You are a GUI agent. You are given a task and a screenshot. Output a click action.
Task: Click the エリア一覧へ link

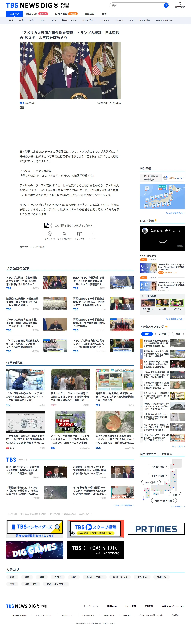click(177, 506)
